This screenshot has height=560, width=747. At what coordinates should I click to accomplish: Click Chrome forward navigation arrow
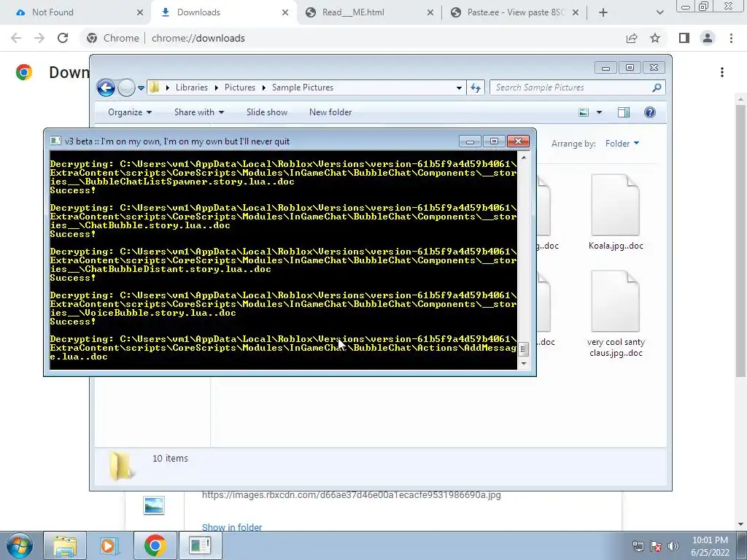39,38
